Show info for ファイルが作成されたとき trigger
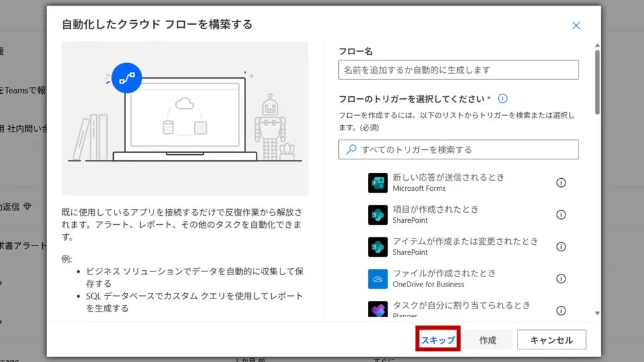 561,278
